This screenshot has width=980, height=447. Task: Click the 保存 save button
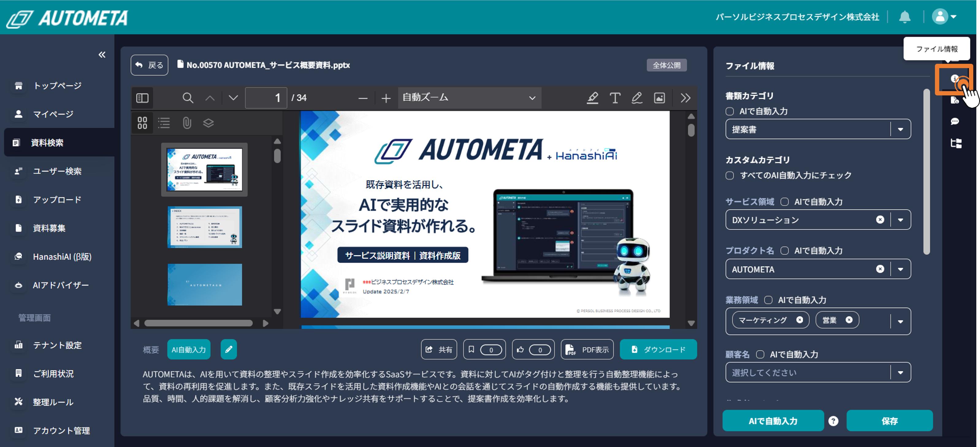coord(890,421)
